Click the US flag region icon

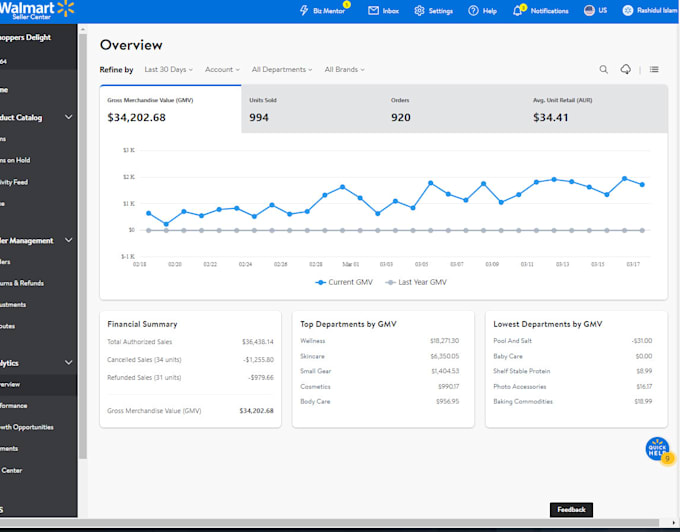click(589, 10)
